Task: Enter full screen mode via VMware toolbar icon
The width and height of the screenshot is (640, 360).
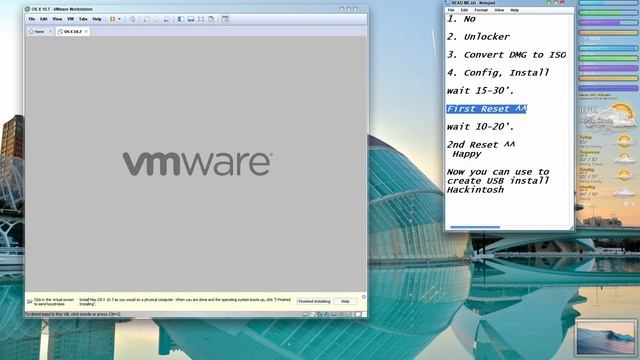Action: tap(201, 19)
